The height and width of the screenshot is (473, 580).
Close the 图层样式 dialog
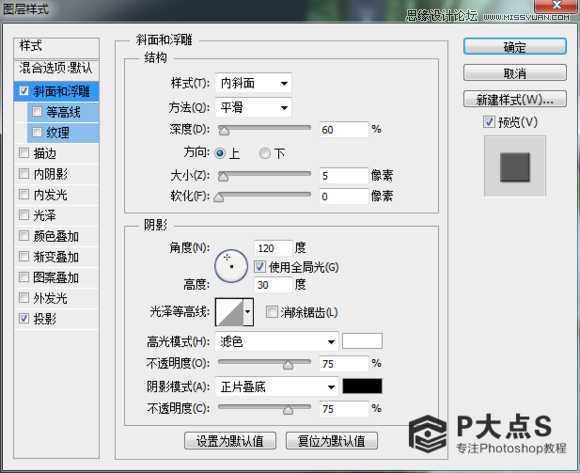tap(557, 5)
